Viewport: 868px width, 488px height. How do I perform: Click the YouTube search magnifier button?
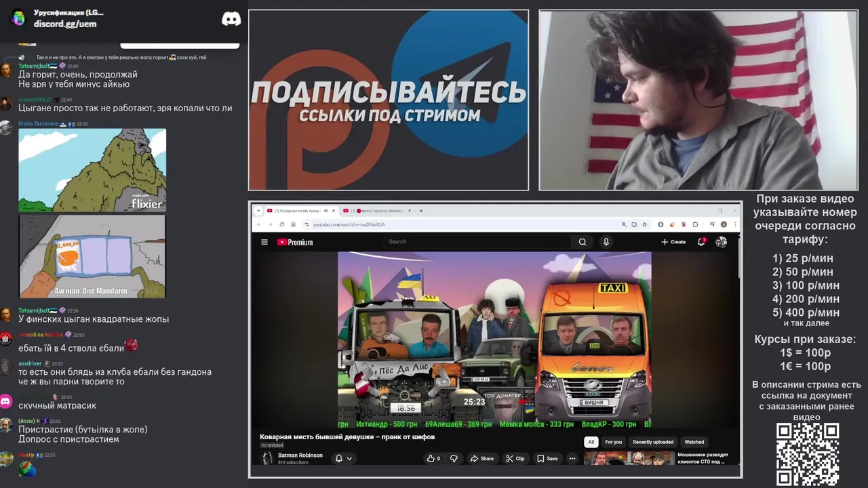tap(582, 242)
